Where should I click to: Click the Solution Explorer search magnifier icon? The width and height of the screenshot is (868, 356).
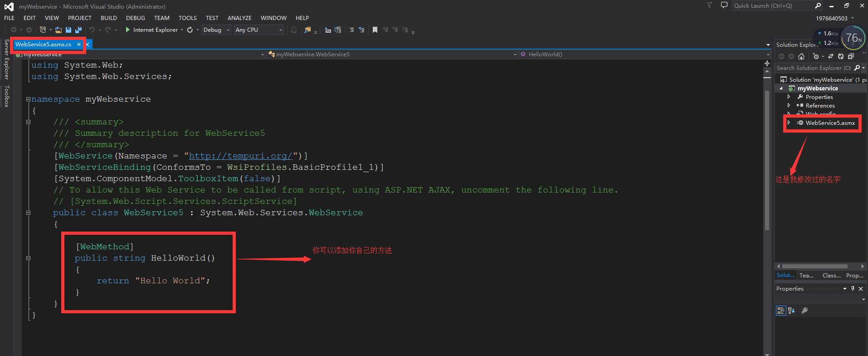click(857, 68)
